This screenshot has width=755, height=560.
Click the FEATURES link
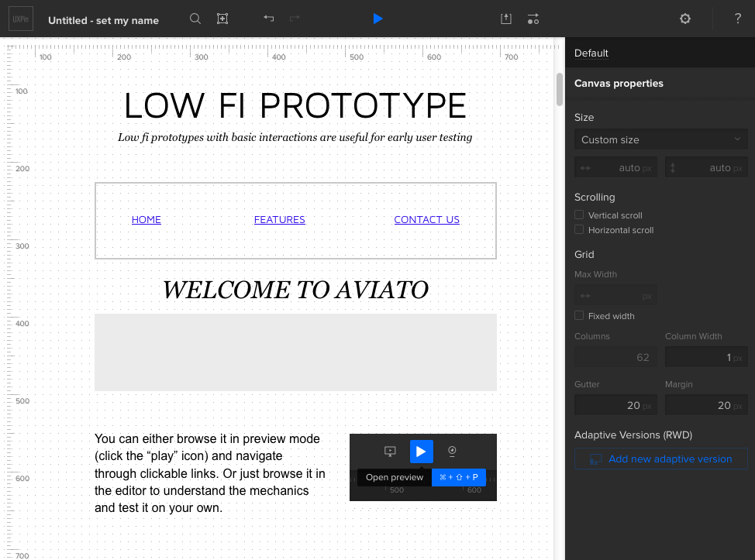coord(280,219)
